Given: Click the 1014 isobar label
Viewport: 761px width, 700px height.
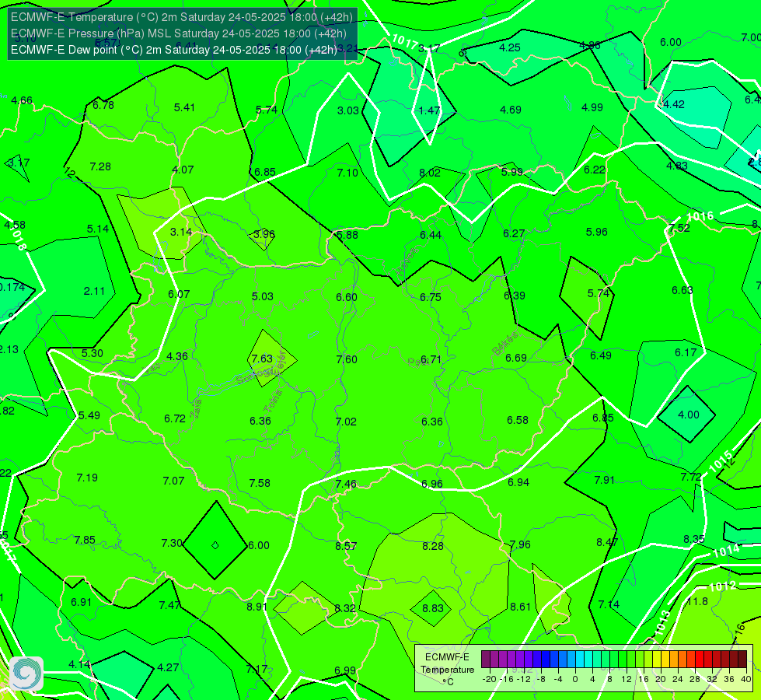Looking at the screenshot, I should (x=726, y=551).
